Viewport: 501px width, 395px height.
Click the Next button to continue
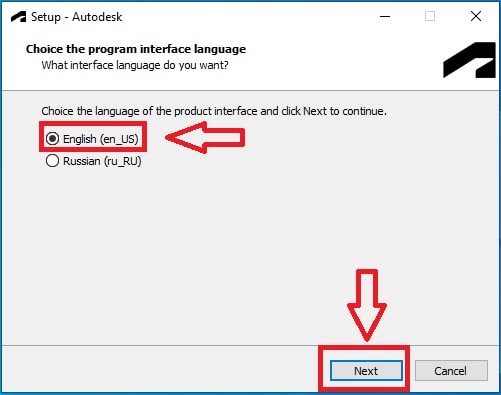366,370
